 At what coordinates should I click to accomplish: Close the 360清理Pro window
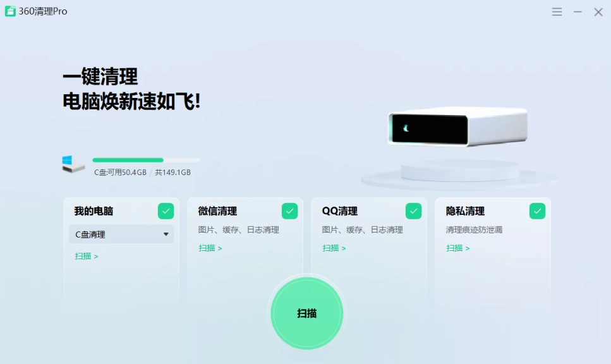598,12
